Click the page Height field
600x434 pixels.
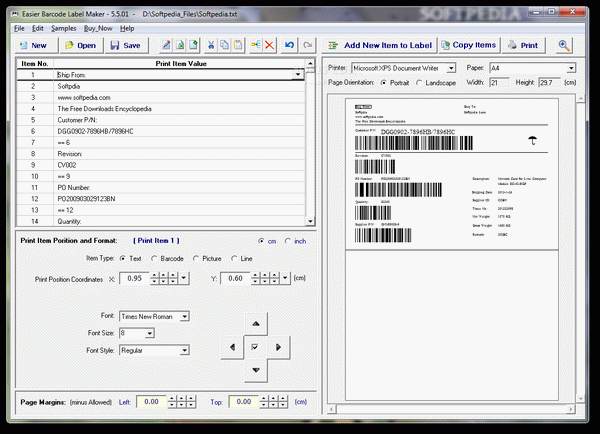click(549, 82)
